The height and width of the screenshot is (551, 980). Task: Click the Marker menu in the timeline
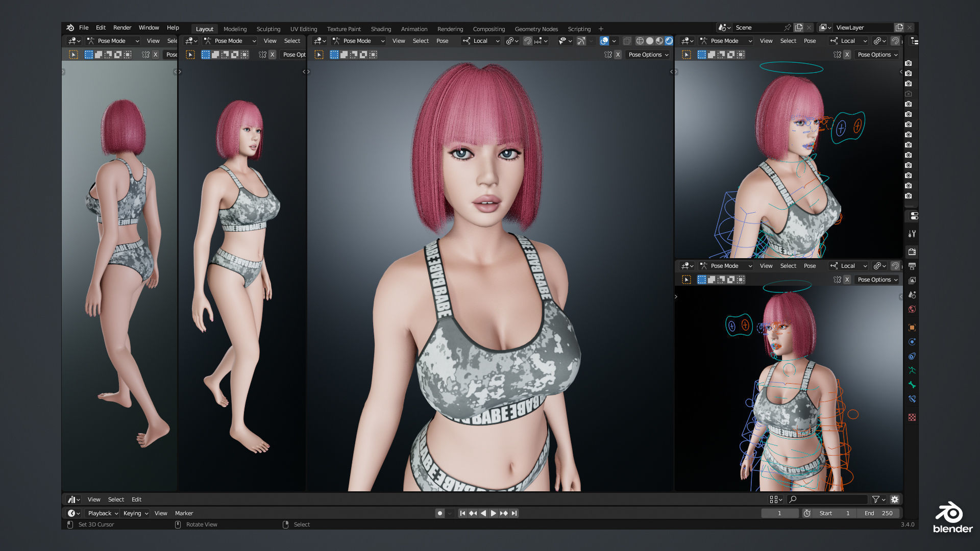pos(184,513)
